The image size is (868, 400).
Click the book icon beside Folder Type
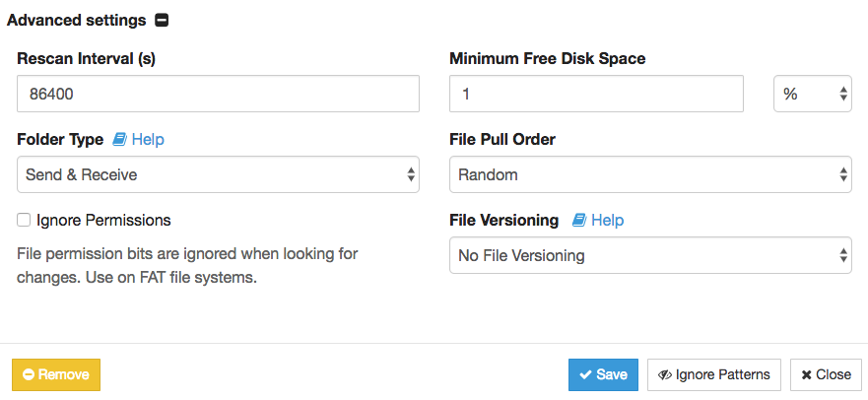(x=119, y=140)
